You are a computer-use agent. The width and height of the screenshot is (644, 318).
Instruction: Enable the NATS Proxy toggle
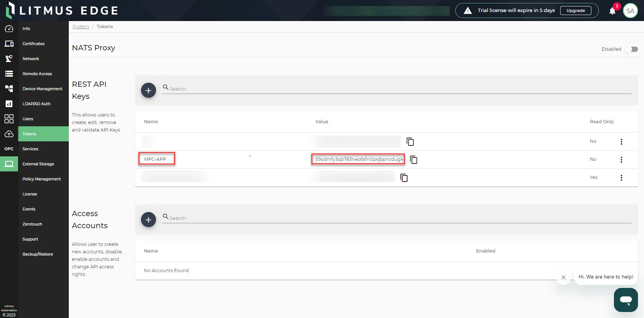point(632,49)
